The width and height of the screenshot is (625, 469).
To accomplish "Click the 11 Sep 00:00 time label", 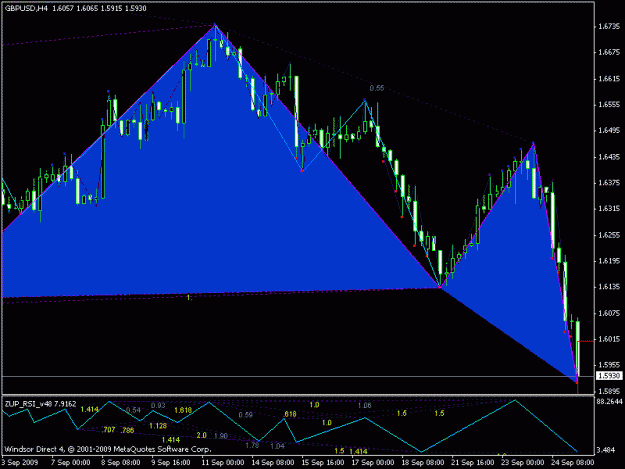I will tap(222, 463).
